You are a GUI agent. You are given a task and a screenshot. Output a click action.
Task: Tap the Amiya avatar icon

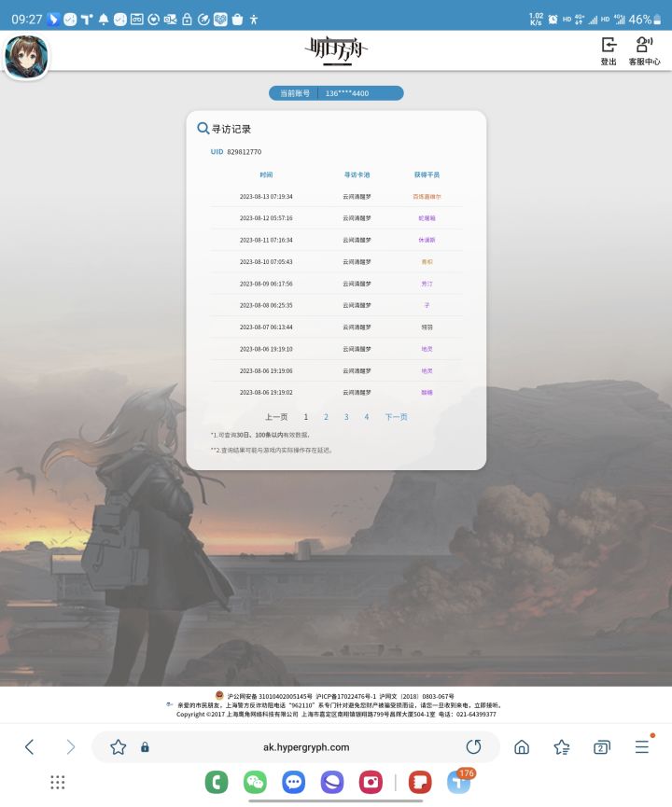point(26,57)
